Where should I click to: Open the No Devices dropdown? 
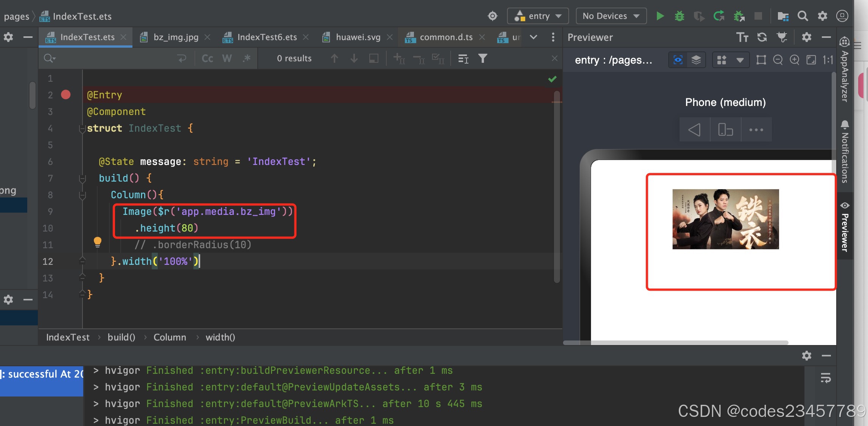pos(611,16)
